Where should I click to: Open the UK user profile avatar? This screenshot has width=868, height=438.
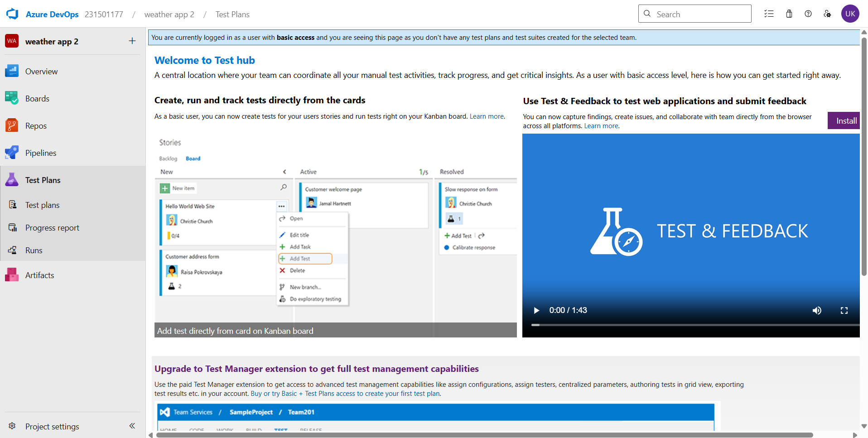click(x=850, y=14)
